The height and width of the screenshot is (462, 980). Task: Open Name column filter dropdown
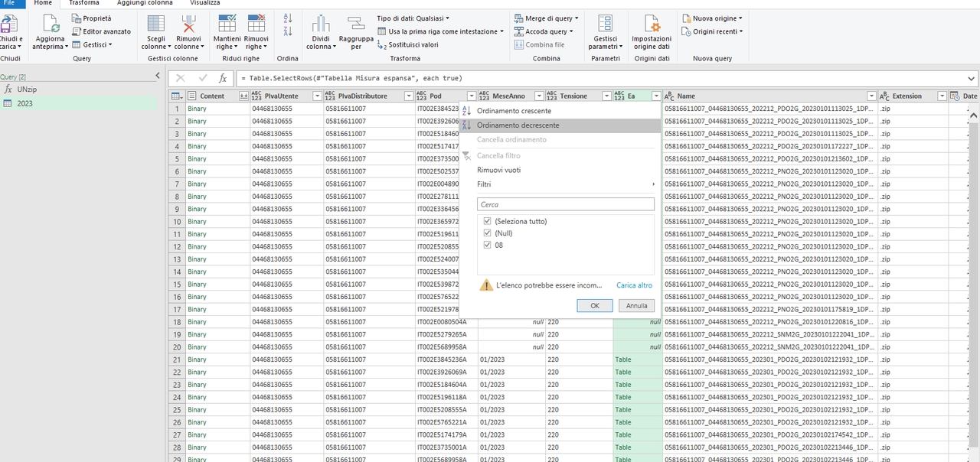point(871,96)
